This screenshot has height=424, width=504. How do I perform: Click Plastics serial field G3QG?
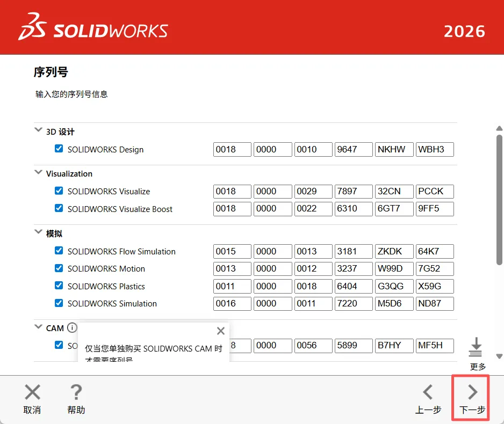394,286
